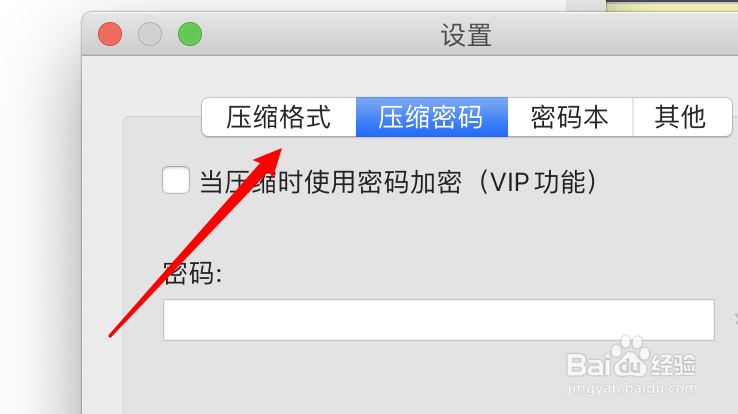Open the 密码本 tab
This screenshot has width=738, height=414.
click(570, 117)
